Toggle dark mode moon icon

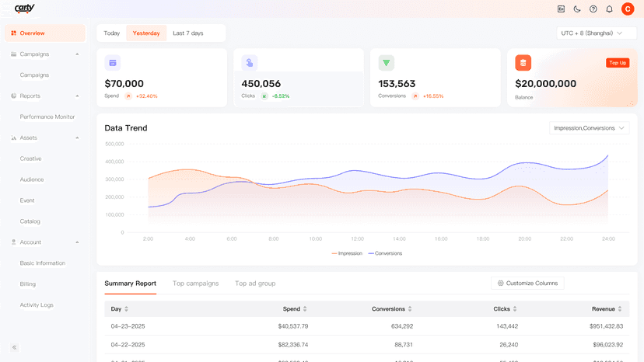click(577, 9)
